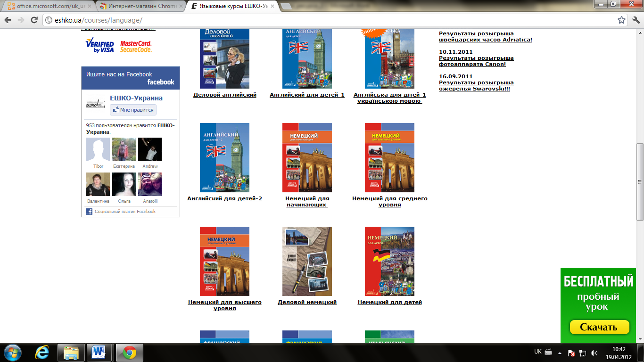This screenshot has height=362, width=644.
Task: Open the ЕШКО-Украина Facebook page link
Action: (x=136, y=98)
